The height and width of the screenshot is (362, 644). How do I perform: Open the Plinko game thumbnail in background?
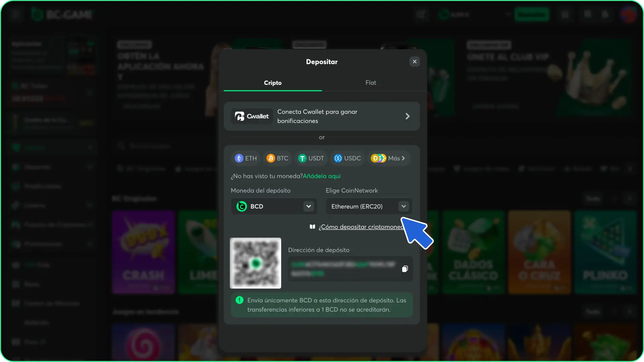coord(605,252)
